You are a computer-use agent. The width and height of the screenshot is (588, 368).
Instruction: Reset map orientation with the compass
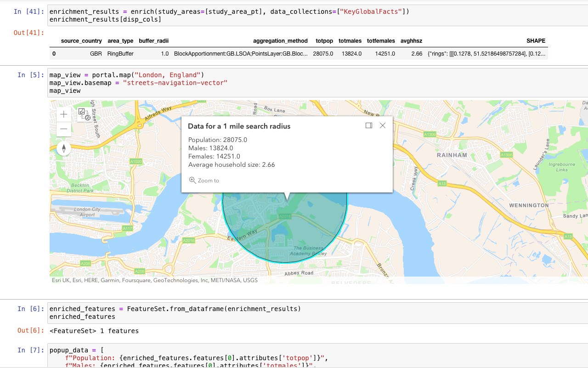(64, 148)
